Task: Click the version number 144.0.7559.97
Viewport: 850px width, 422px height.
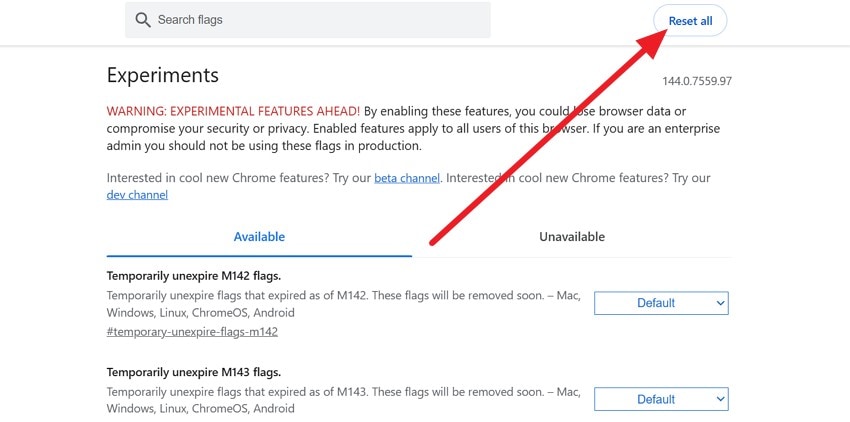Action: click(x=696, y=81)
